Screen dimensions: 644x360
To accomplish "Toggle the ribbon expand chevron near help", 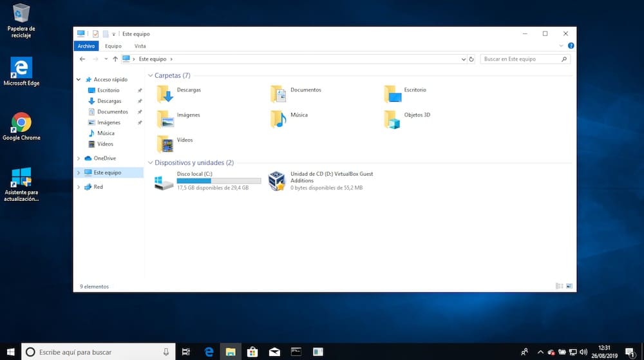I will (561, 46).
